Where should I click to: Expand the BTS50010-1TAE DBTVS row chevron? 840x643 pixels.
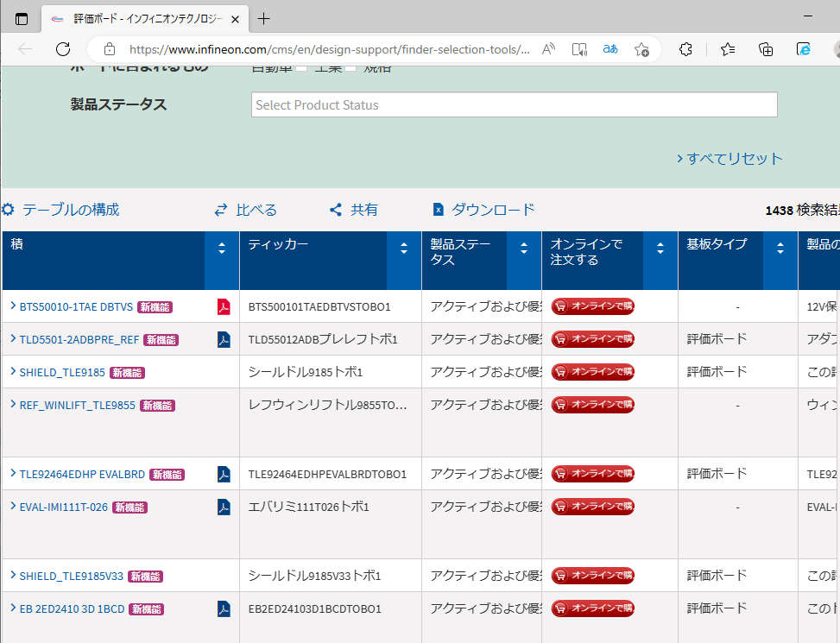tap(14, 306)
